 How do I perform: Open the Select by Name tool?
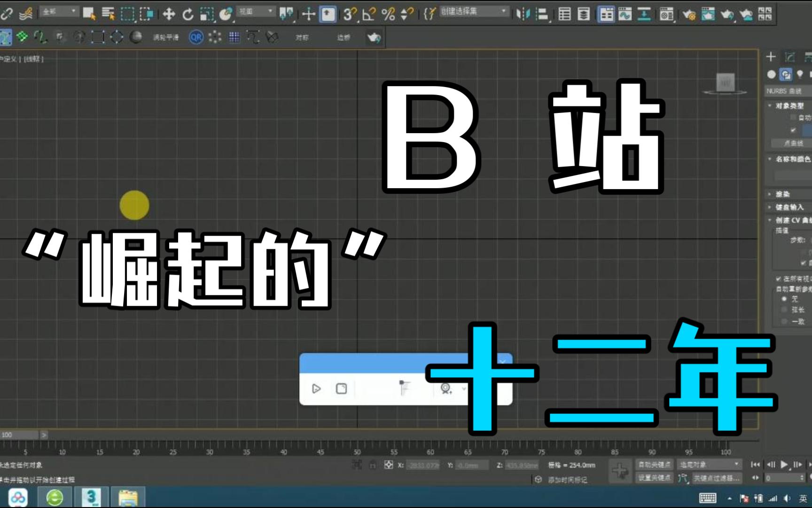coord(108,14)
